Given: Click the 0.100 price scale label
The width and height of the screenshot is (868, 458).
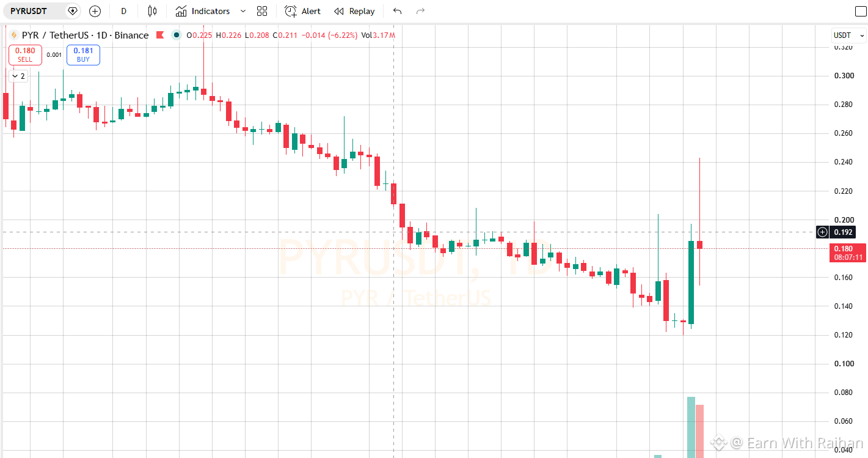Looking at the screenshot, I should click(x=844, y=364).
